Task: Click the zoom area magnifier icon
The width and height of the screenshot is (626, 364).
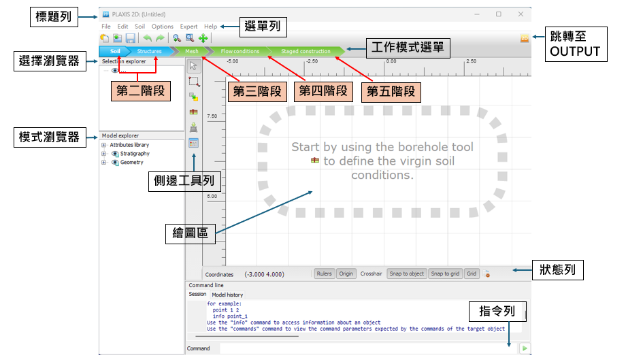Action: [x=190, y=38]
